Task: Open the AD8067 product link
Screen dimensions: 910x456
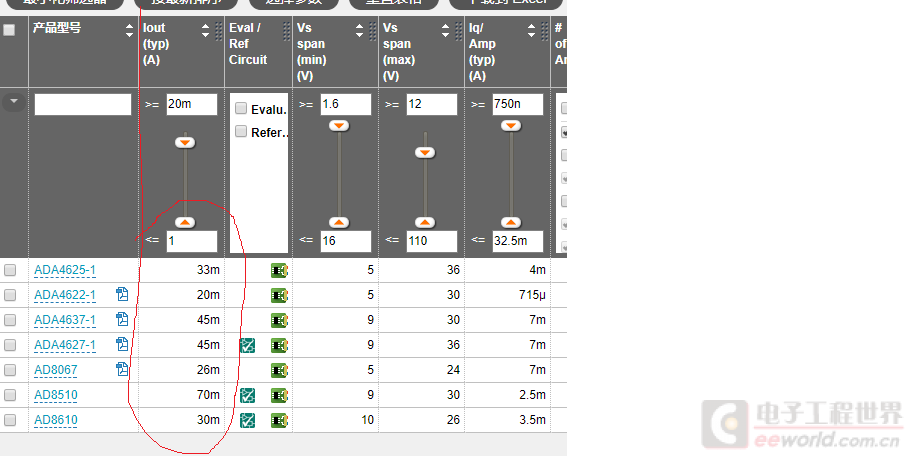Action: 56,370
